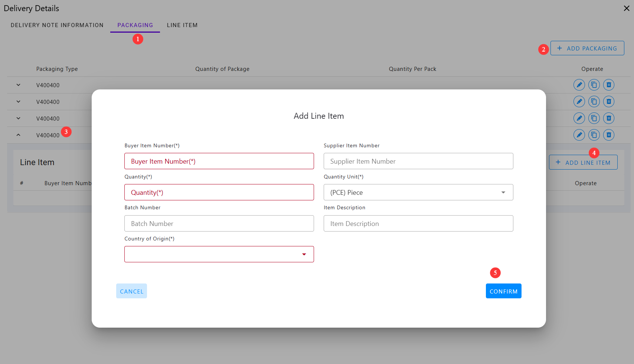Image resolution: width=634 pixels, height=364 pixels.
Task: Click copy icon in first V400400 row
Action: pyautogui.click(x=594, y=85)
